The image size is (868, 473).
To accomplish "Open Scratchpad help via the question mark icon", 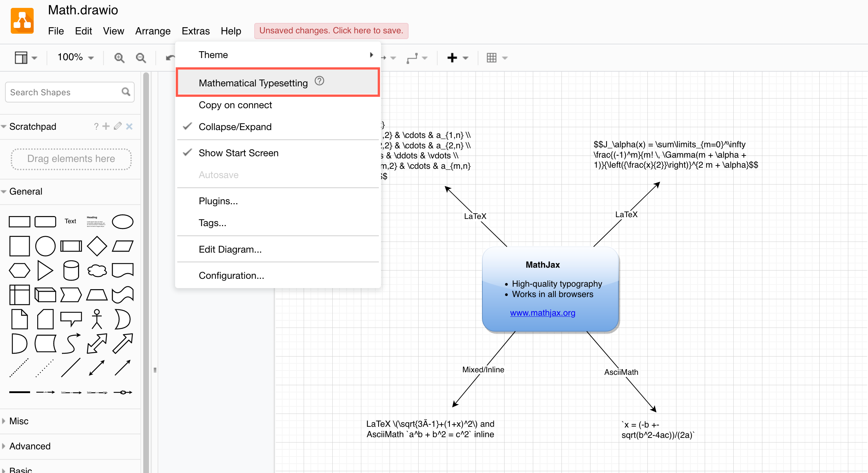I will tap(96, 126).
